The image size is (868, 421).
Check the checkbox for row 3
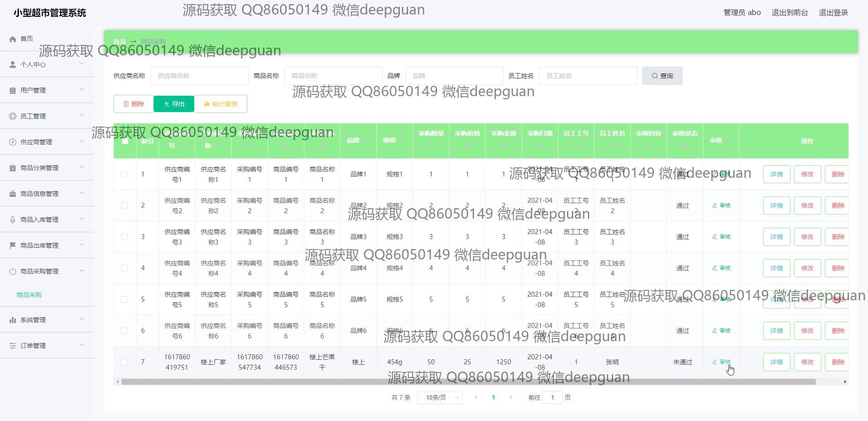click(124, 237)
